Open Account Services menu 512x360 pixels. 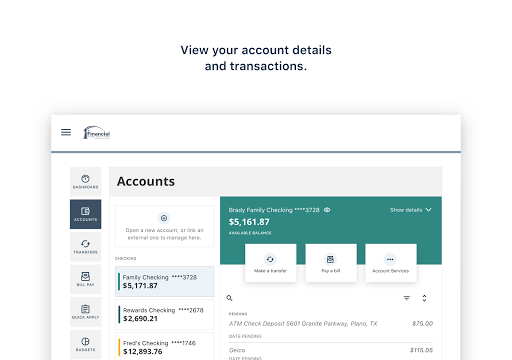(391, 263)
